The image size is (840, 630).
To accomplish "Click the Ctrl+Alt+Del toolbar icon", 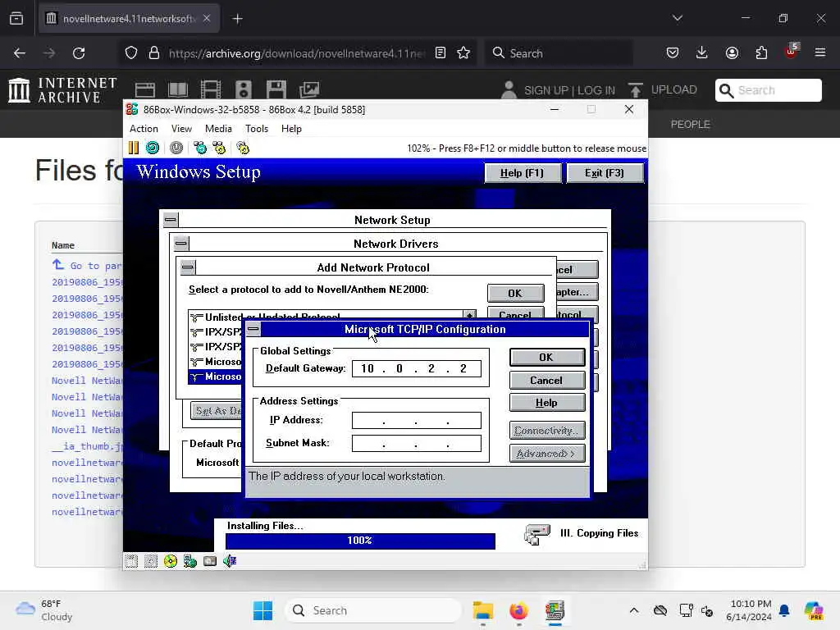I will click(x=200, y=148).
